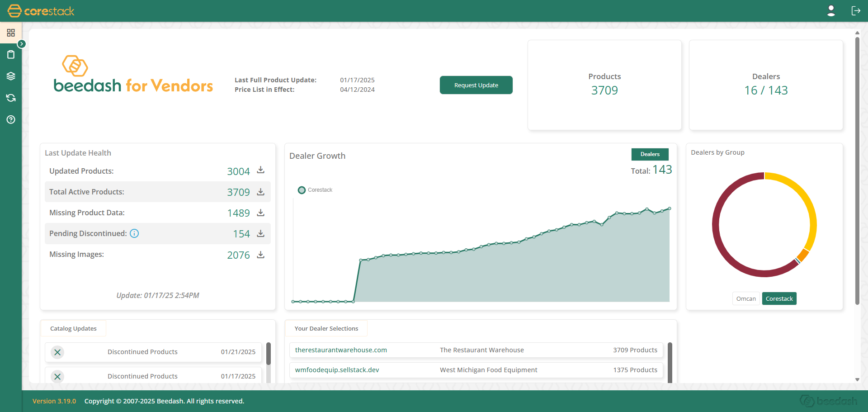
Task: Show info for Pending Discontinued
Action: (134, 233)
